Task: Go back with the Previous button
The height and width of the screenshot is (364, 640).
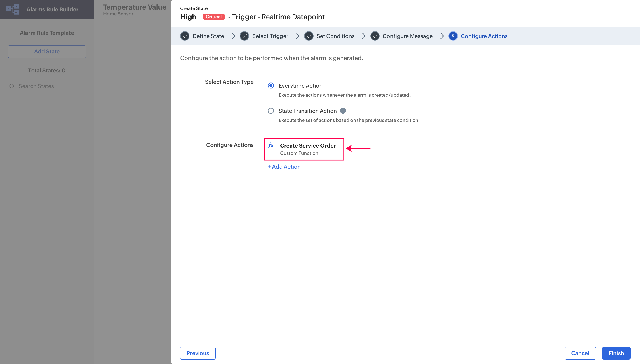Action: (x=198, y=353)
